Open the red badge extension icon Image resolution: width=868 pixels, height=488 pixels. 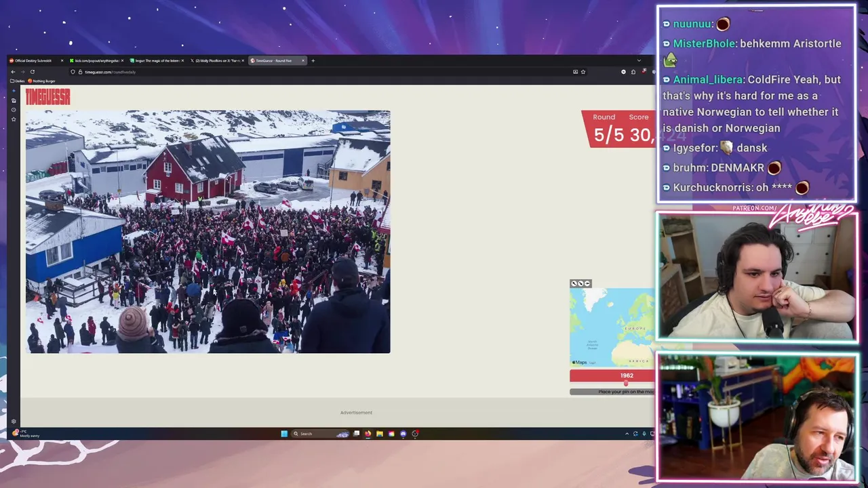[x=644, y=71]
